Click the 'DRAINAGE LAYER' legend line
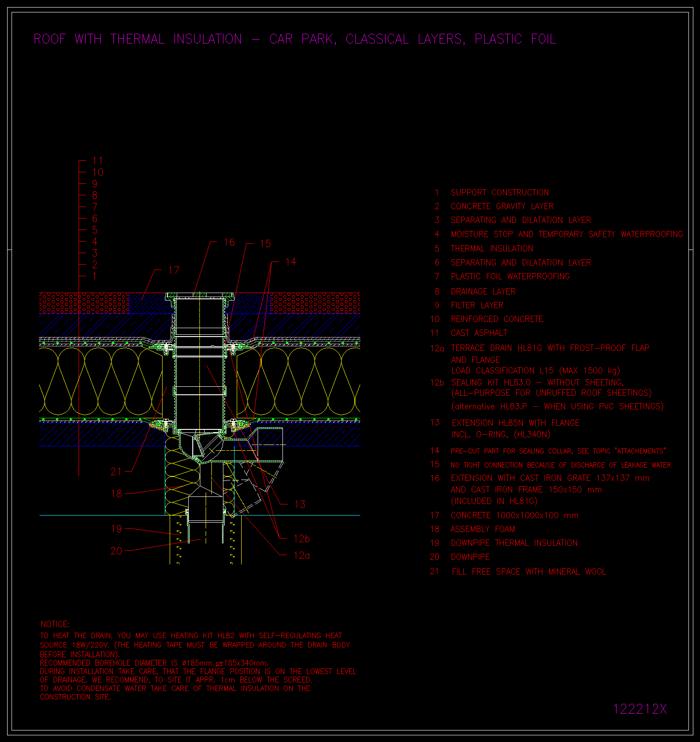The height and width of the screenshot is (742, 700). coord(483,292)
